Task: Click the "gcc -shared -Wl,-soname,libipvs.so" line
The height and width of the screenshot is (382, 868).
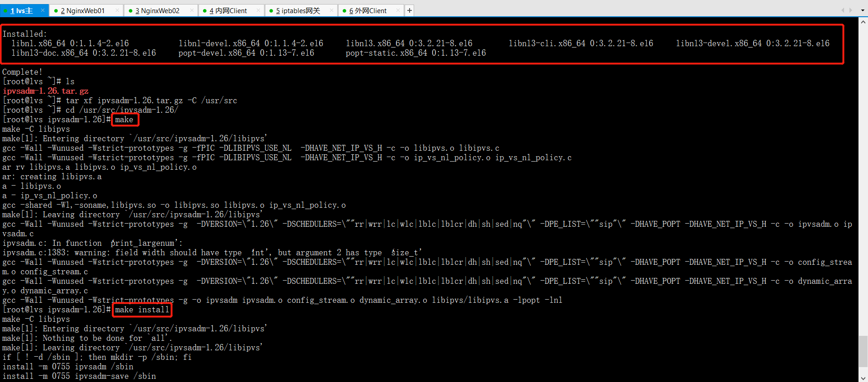Action: 174,205
